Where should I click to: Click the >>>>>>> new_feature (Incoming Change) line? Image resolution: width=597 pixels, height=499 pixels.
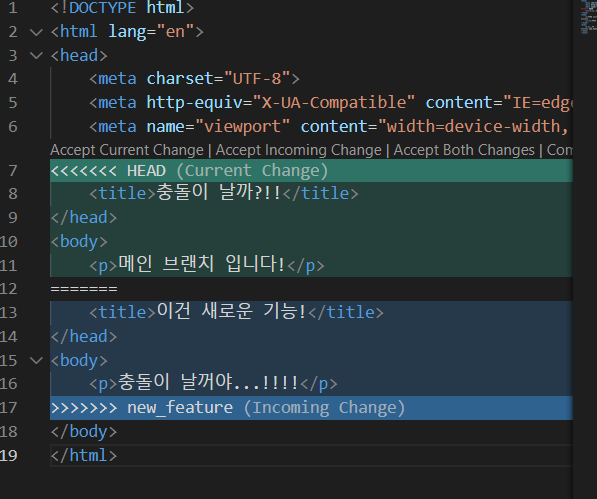311,408
